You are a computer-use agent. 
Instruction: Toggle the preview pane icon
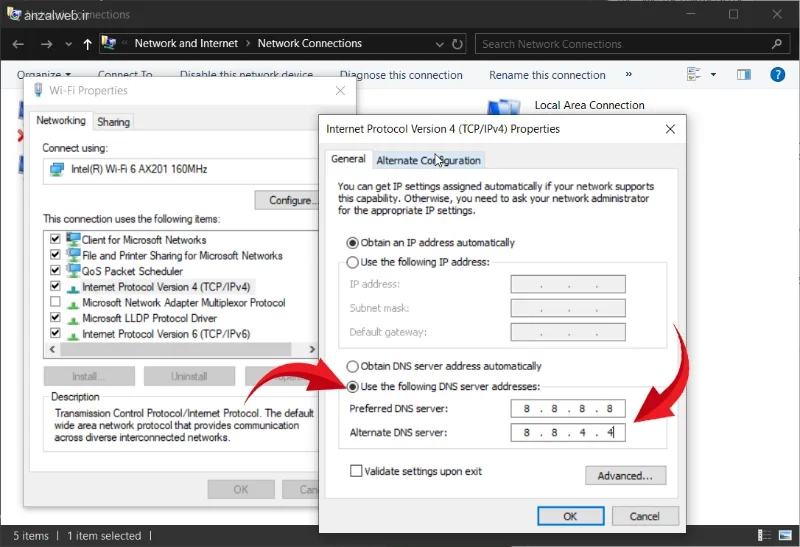[x=743, y=75]
